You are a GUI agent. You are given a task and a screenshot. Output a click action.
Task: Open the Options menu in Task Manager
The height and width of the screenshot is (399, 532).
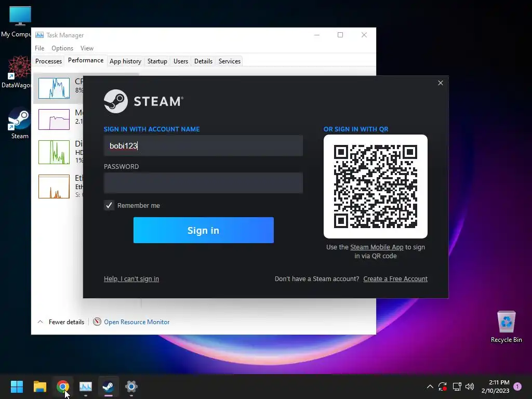[62, 48]
